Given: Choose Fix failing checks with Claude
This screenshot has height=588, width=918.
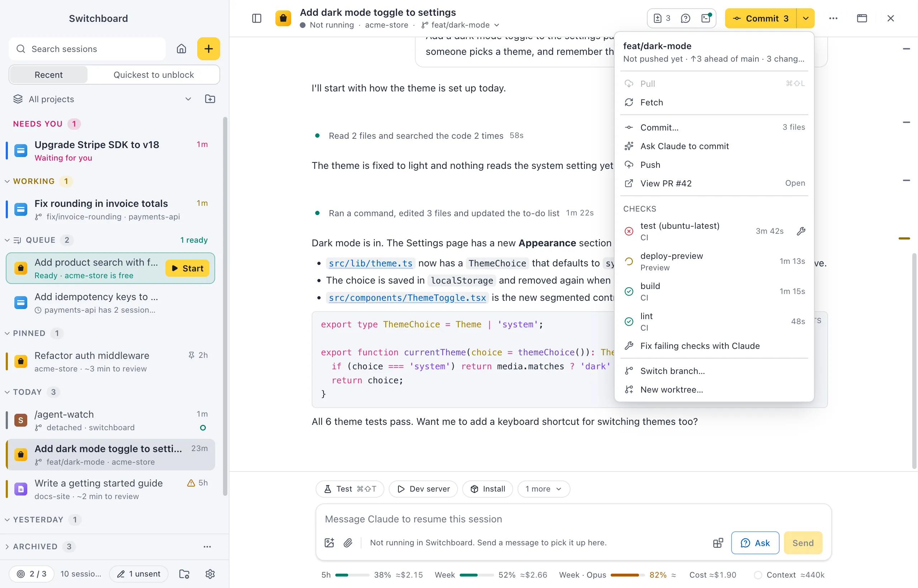Looking at the screenshot, I should click(714, 346).
